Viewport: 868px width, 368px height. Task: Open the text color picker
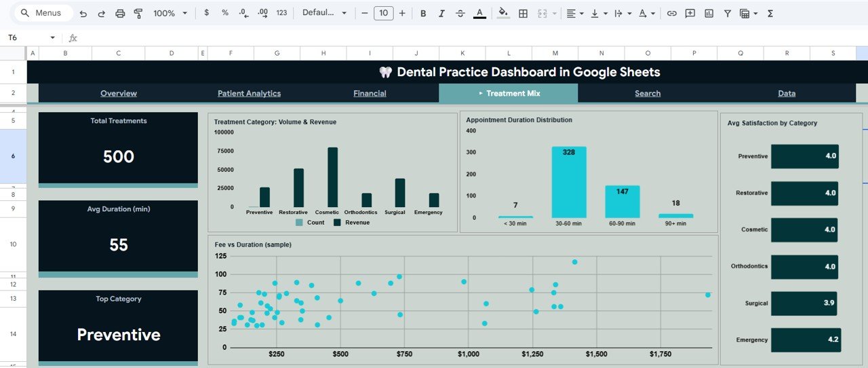tap(479, 13)
